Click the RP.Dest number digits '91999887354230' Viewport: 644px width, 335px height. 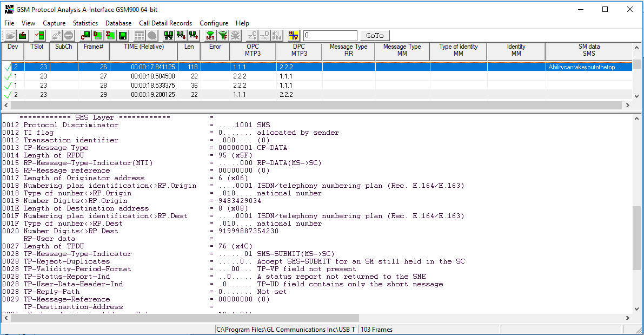249,231
